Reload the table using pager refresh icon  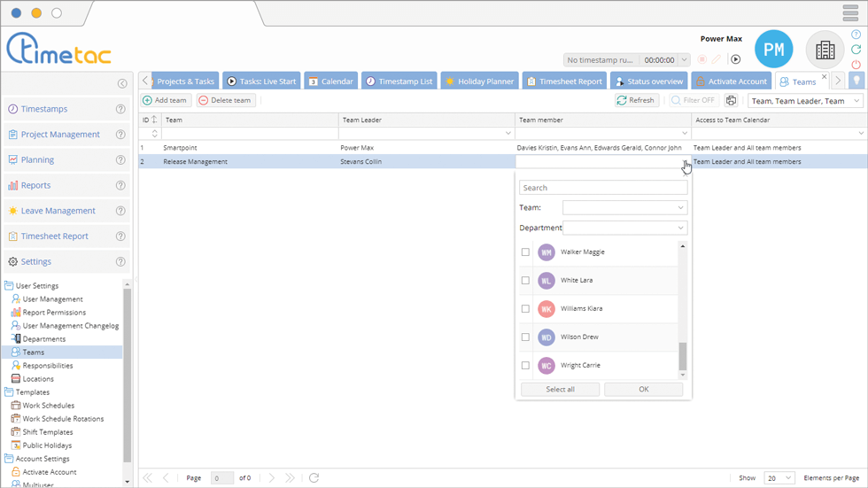pyautogui.click(x=314, y=478)
